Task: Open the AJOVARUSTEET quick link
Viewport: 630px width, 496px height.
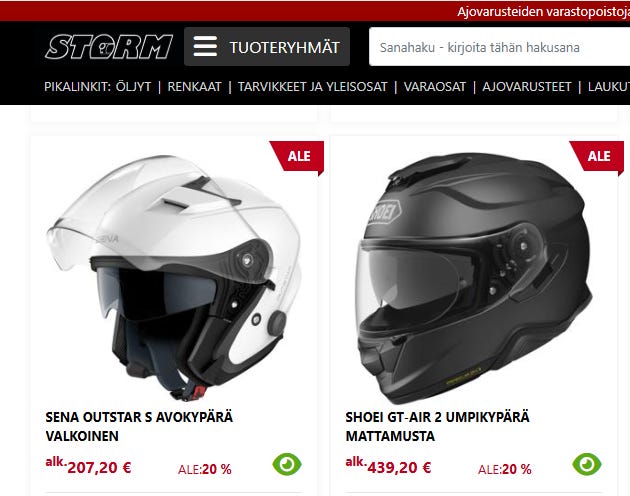Action: pyautogui.click(x=527, y=87)
